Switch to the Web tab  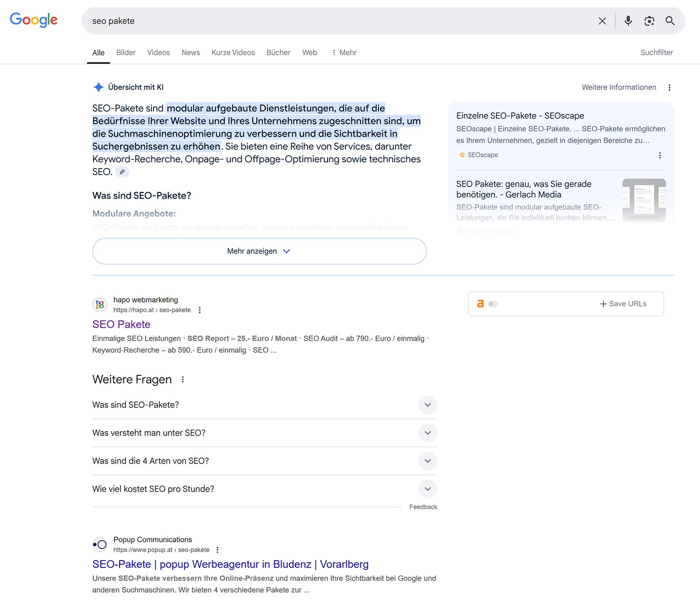(x=310, y=53)
